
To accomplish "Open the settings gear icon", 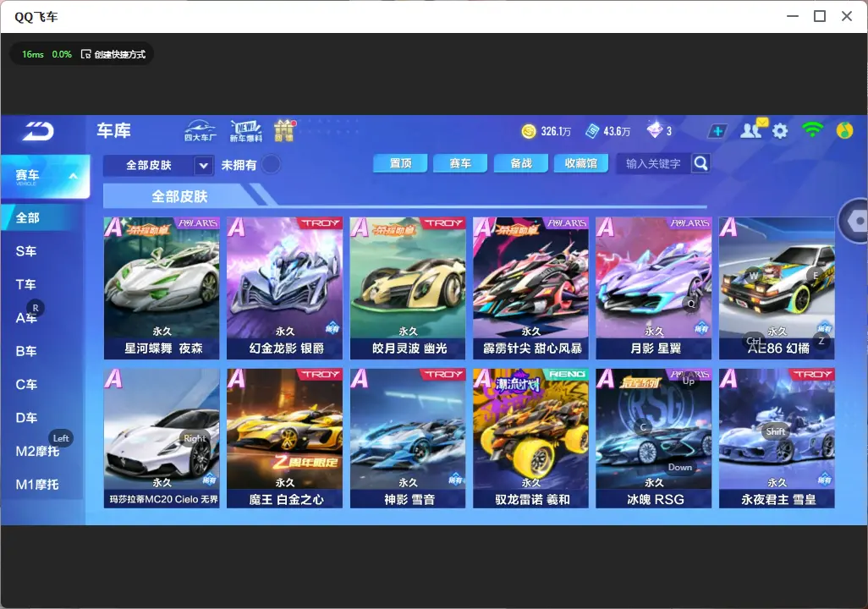I will 780,131.
